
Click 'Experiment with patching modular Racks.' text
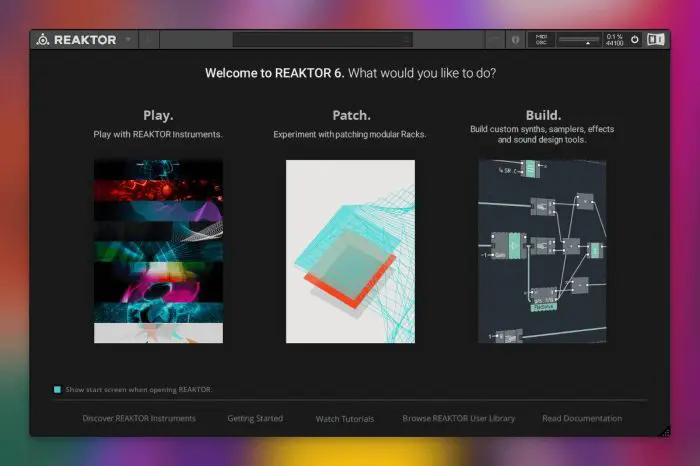[x=350, y=134]
